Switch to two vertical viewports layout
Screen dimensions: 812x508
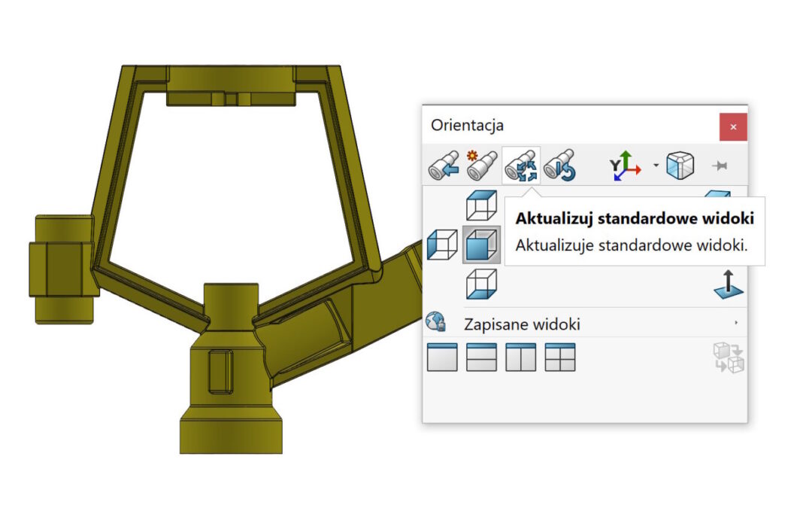coord(520,357)
